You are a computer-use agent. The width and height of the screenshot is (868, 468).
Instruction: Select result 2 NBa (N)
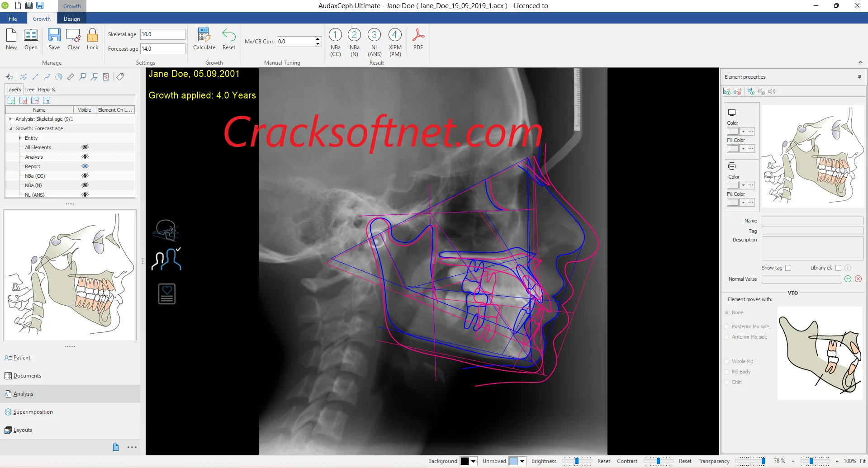354,35
